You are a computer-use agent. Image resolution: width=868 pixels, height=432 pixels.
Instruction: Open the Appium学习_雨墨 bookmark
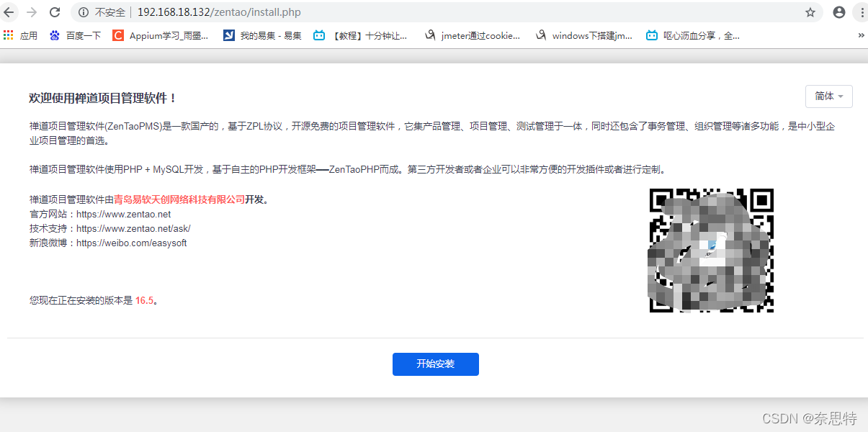click(x=169, y=35)
